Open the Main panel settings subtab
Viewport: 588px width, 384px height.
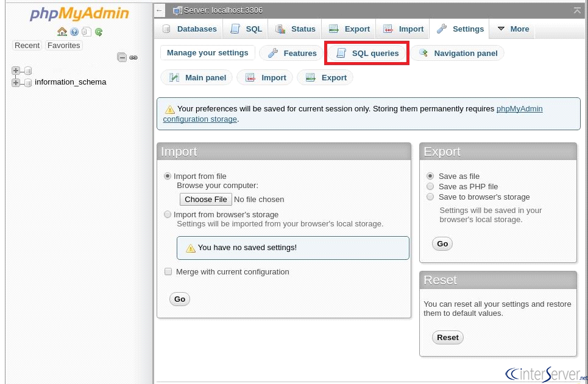click(x=197, y=77)
